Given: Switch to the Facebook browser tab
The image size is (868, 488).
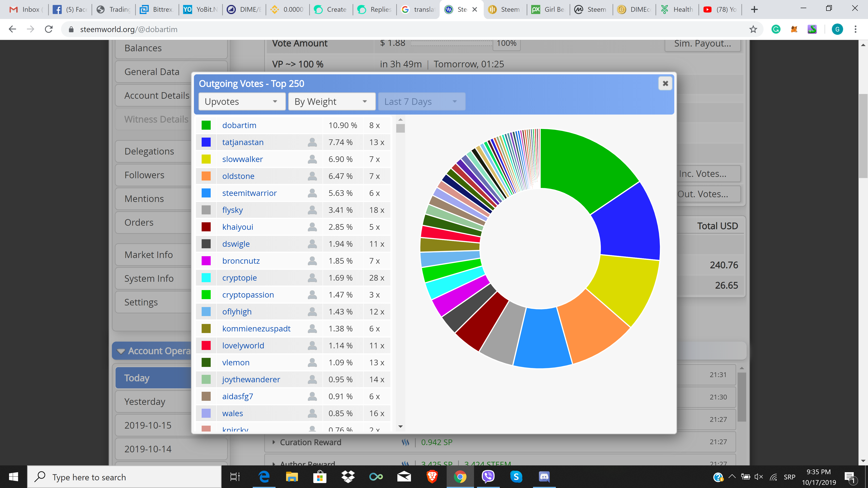Looking at the screenshot, I should pos(71,9).
